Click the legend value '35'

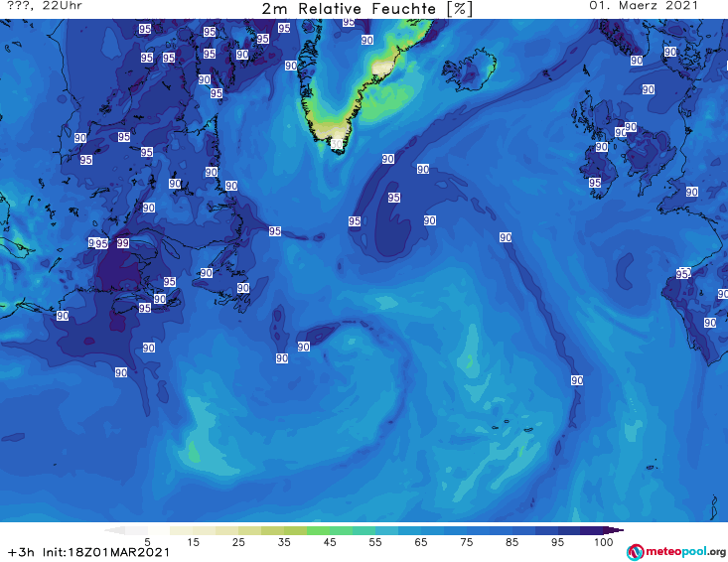[284, 542]
